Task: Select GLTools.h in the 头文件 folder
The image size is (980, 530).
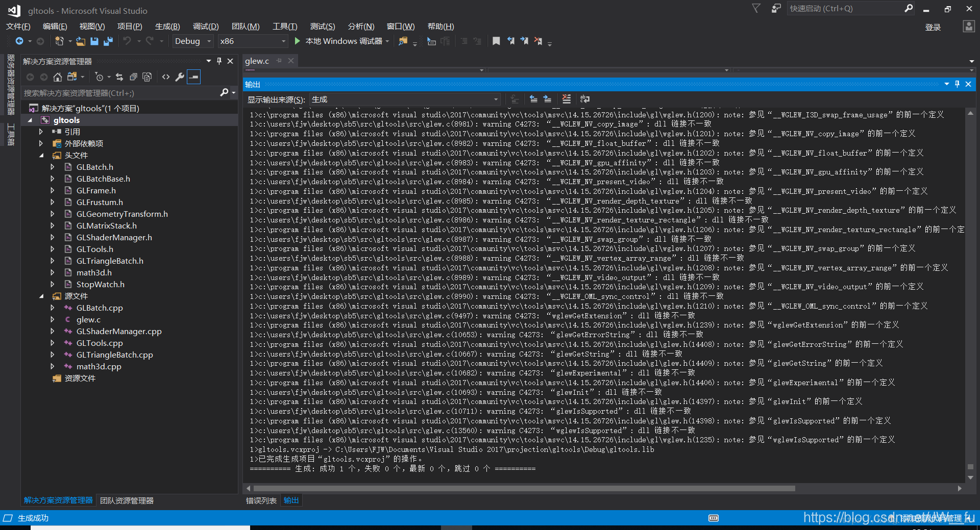Action: coord(95,249)
